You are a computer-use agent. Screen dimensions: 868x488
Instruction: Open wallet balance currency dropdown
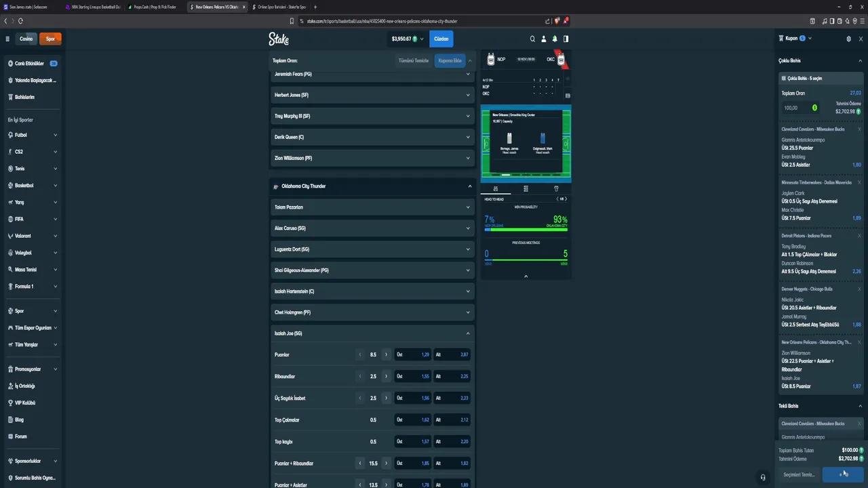click(408, 39)
